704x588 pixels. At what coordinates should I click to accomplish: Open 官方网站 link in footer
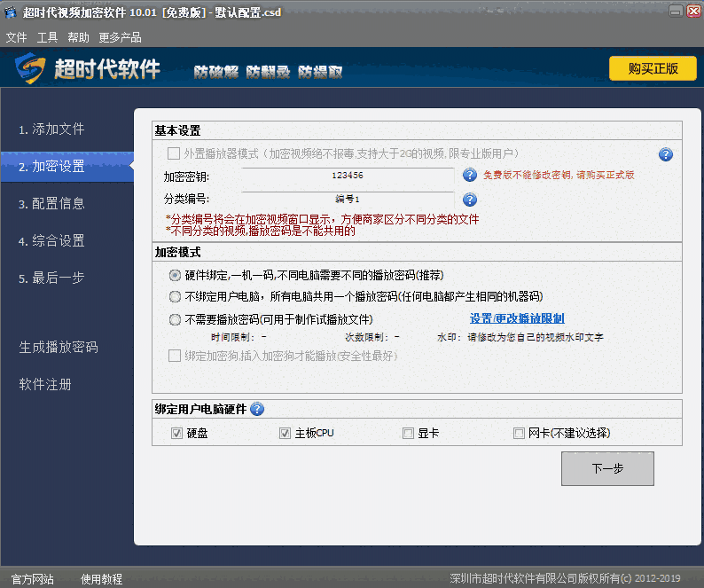pyautogui.click(x=32, y=579)
